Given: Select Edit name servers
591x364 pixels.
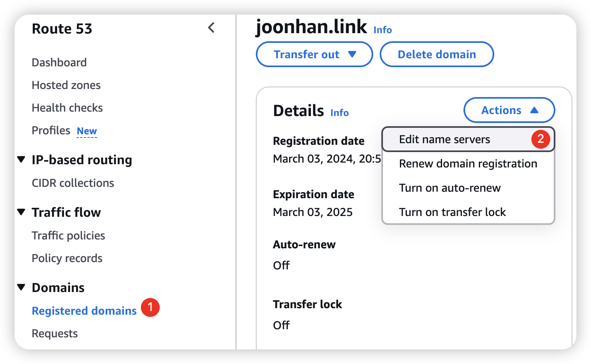Looking at the screenshot, I should tap(444, 140).
